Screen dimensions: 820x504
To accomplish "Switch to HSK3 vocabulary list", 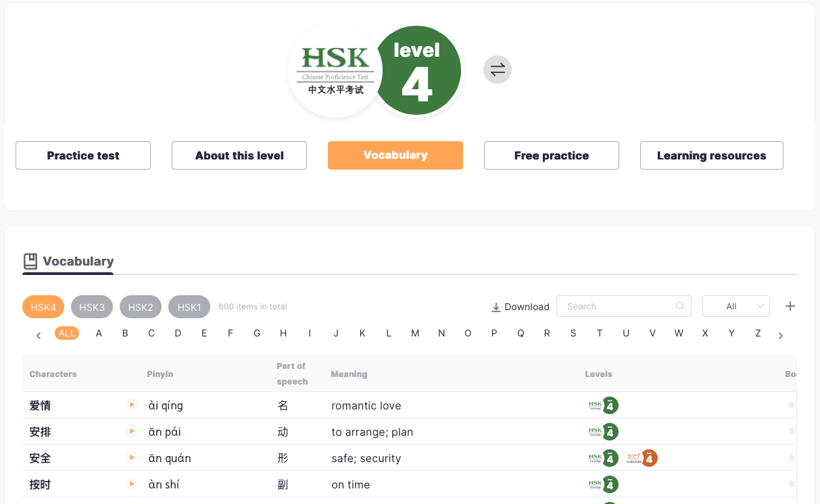I will point(92,307).
